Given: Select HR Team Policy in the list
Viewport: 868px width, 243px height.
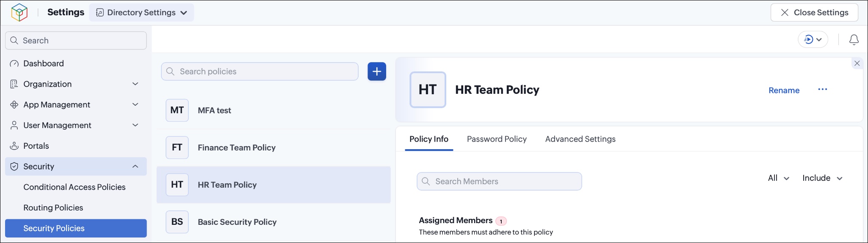Looking at the screenshot, I should coord(274,185).
